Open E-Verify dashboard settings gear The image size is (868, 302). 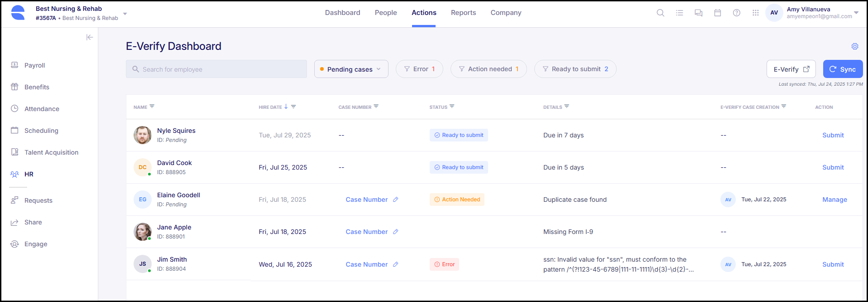click(854, 46)
